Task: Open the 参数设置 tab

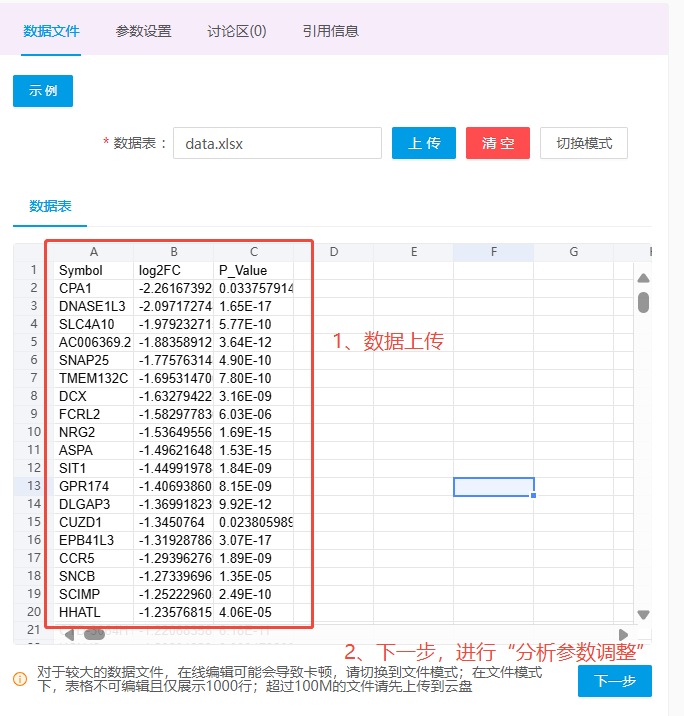Action: tap(143, 31)
